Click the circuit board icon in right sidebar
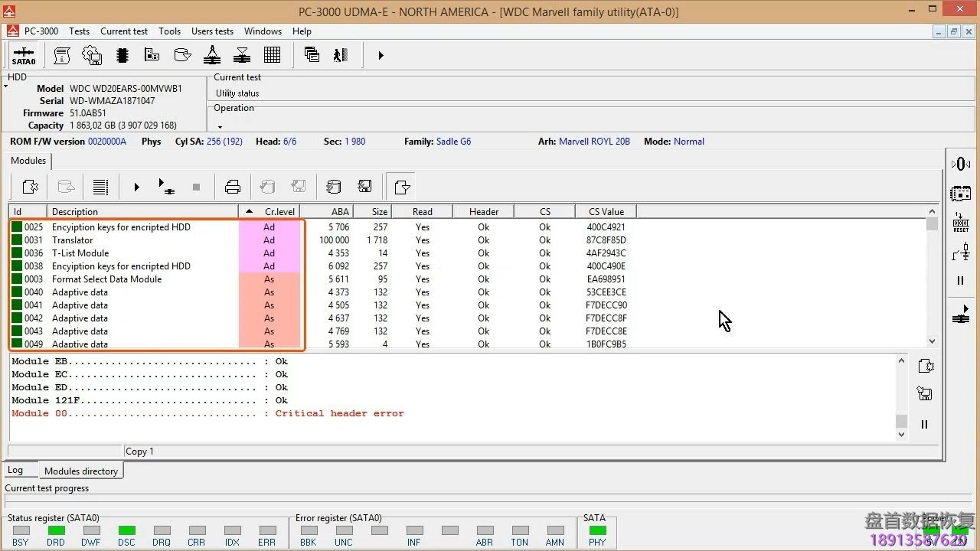This screenshot has height=551, width=980. click(x=961, y=194)
